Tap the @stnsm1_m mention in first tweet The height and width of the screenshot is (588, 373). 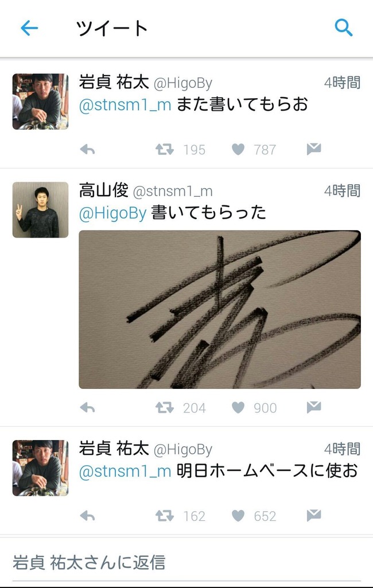click(125, 104)
